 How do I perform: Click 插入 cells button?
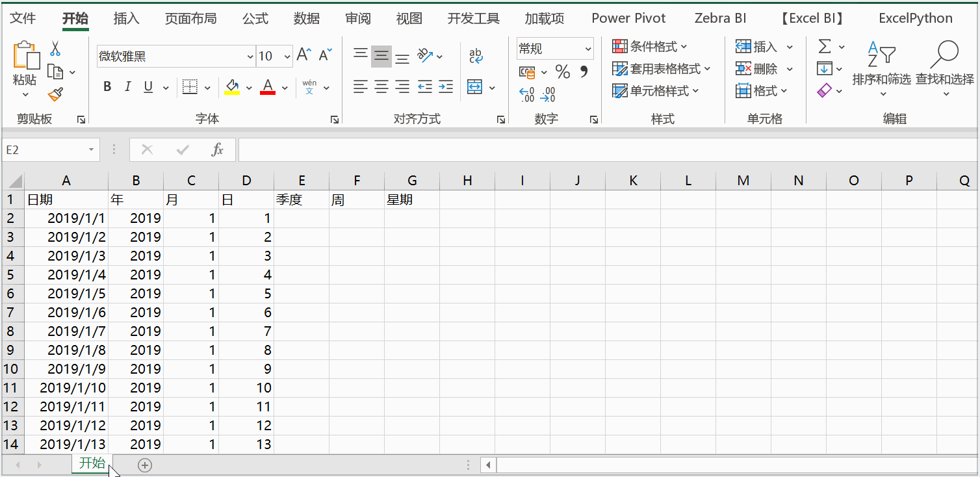[756, 46]
